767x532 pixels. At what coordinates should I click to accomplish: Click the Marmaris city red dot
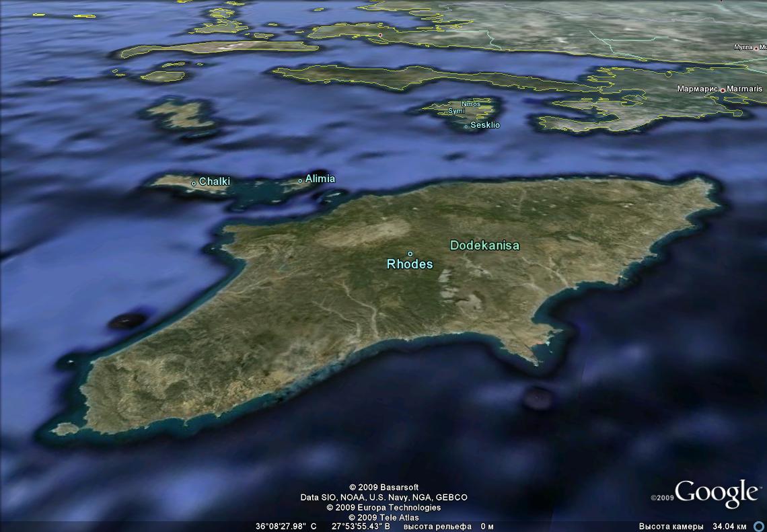(x=723, y=89)
